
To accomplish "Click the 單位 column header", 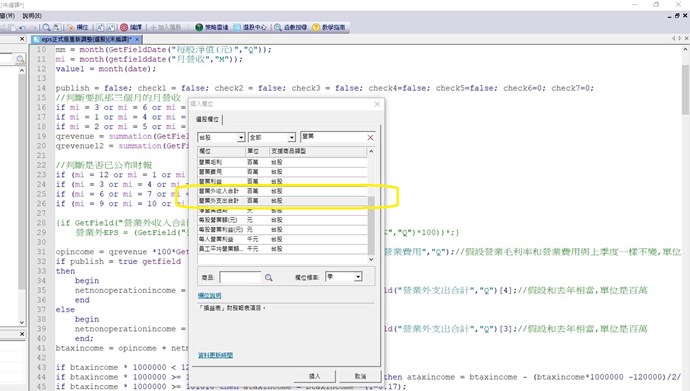I will coord(257,151).
